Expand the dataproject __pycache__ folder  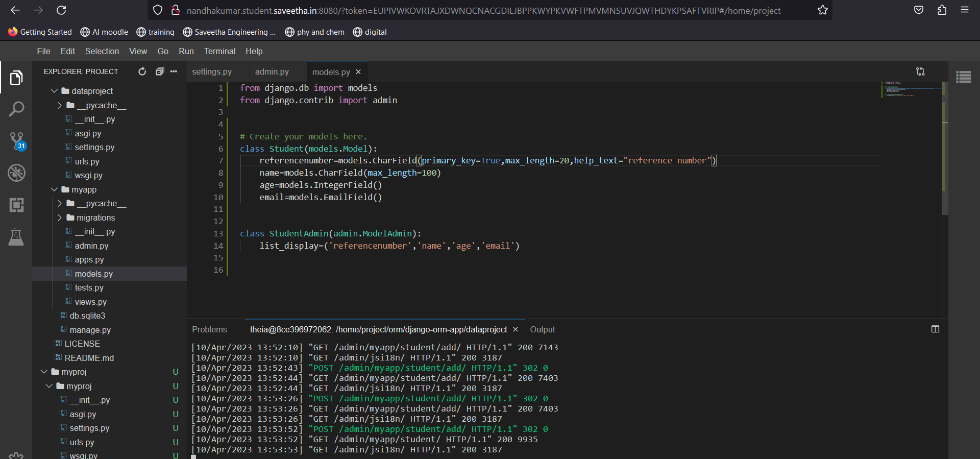point(60,105)
